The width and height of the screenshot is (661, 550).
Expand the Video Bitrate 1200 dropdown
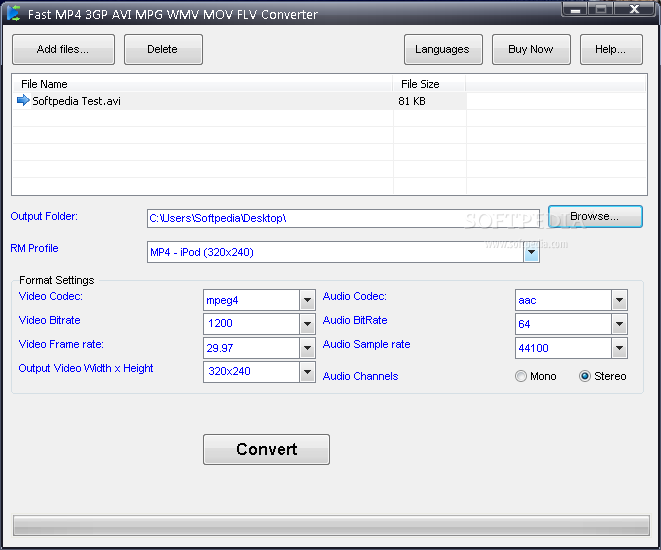(x=307, y=324)
